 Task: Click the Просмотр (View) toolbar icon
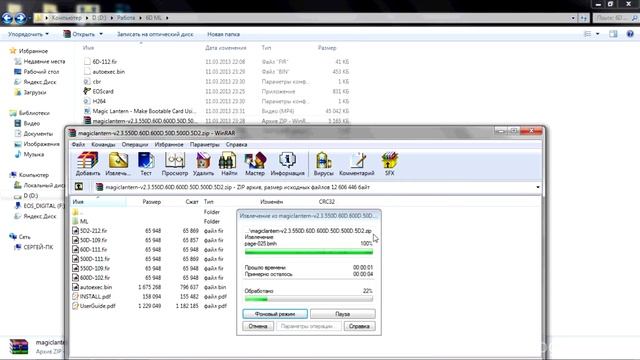(175, 164)
